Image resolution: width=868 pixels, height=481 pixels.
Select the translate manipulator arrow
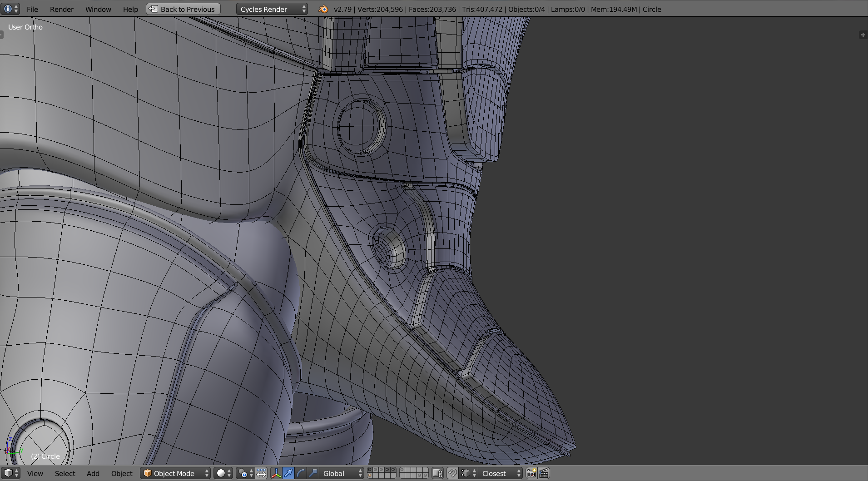288,473
